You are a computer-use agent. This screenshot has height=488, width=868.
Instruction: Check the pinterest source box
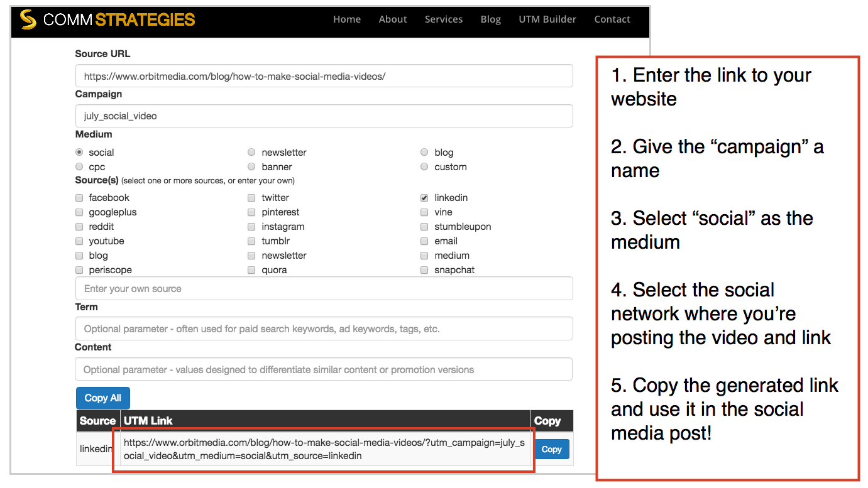point(251,212)
